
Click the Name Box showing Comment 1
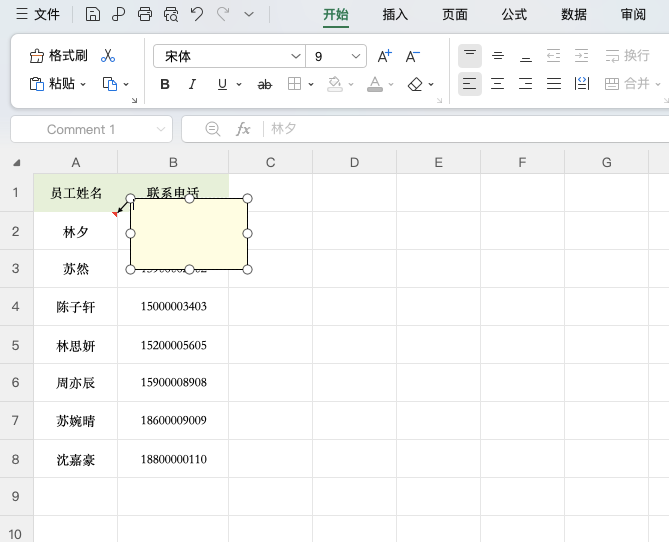[91, 129]
